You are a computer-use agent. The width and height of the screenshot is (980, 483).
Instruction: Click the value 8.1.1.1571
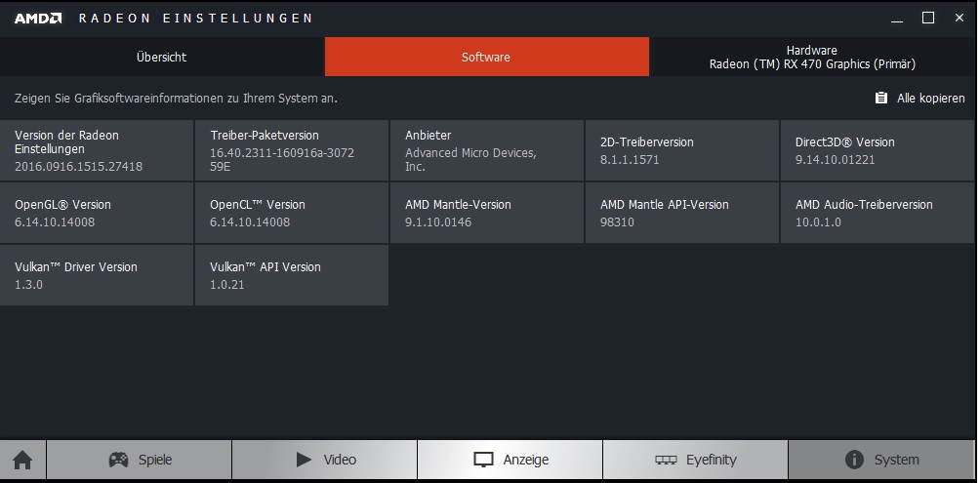click(630, 160)
